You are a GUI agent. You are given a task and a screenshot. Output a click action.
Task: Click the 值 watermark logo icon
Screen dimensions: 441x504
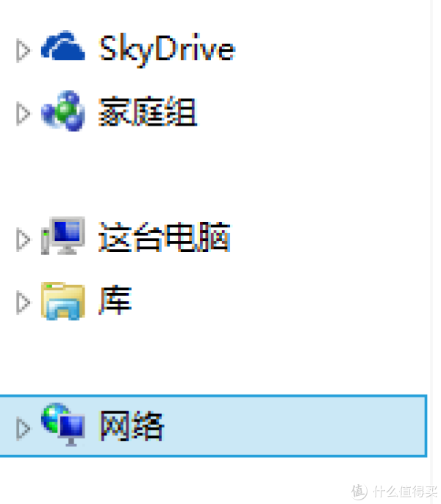click(x=359, y=492)
